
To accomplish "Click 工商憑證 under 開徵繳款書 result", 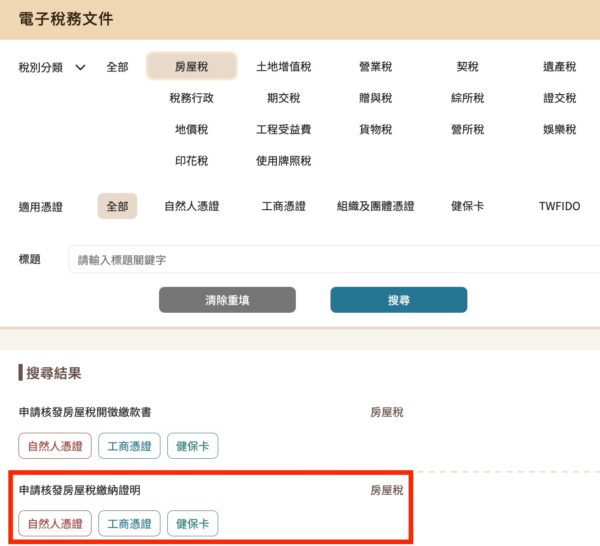I will pos(129,446).
